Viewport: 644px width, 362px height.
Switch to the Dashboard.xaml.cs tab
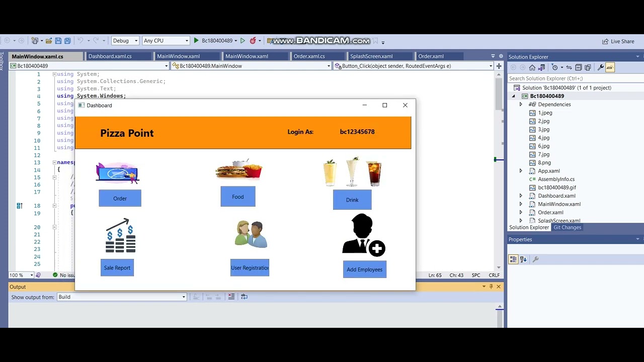[x=110, y=56]
